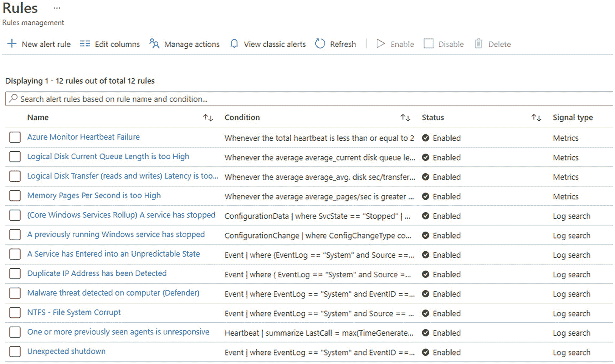The height and width of the screenshot is (364, 615).
Task: Open NTFS - File System Corrupt rule link
Action: [x=74, y=312]
